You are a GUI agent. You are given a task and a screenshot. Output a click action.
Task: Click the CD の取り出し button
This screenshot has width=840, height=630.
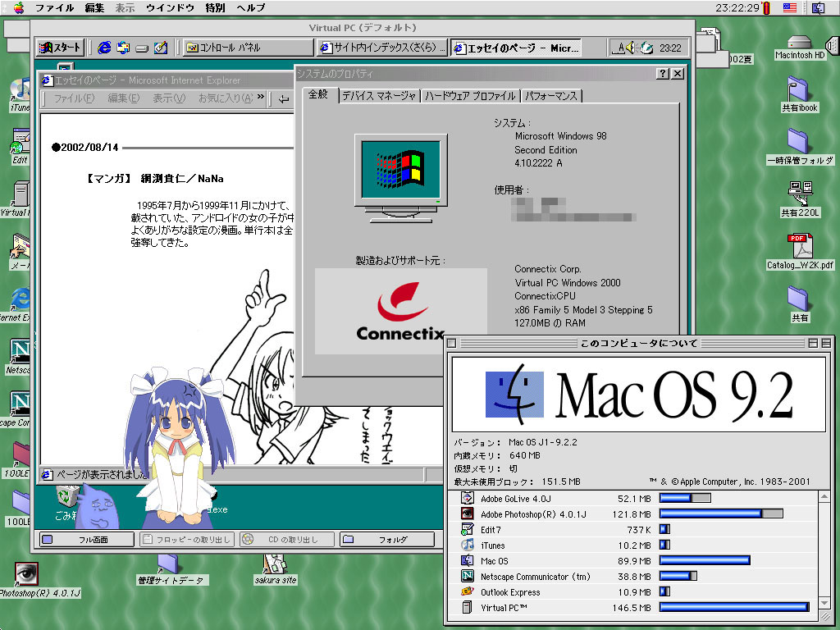[287, 540]
